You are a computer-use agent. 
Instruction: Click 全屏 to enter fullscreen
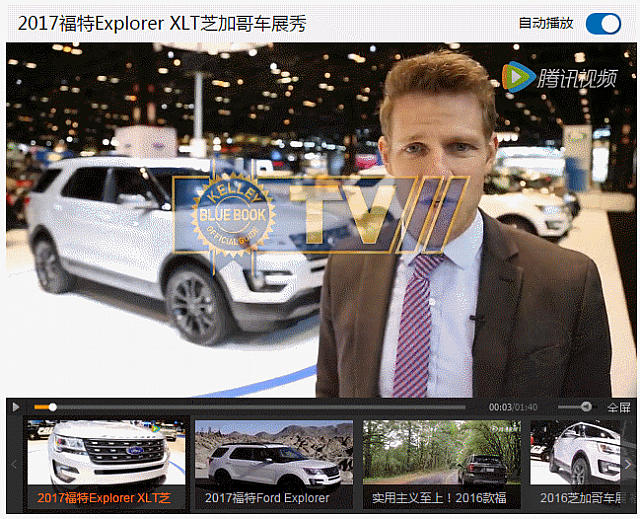click(619, 407)
